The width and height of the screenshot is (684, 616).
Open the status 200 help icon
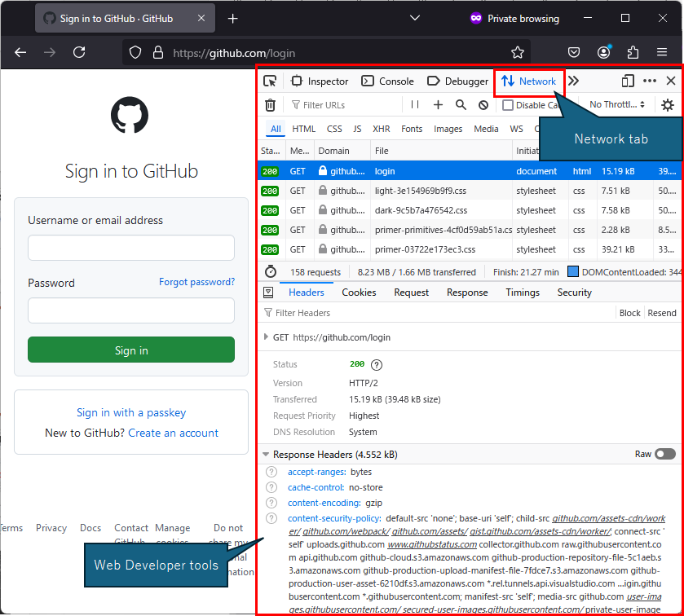[x=376, y=365]
